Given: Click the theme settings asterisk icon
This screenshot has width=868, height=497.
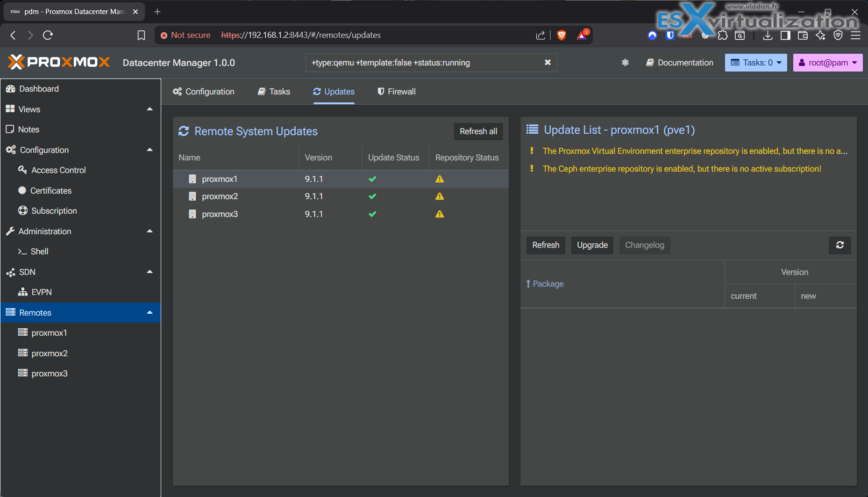Looking at the screenshot, I should pyautogui.click(x=625, y=63).
